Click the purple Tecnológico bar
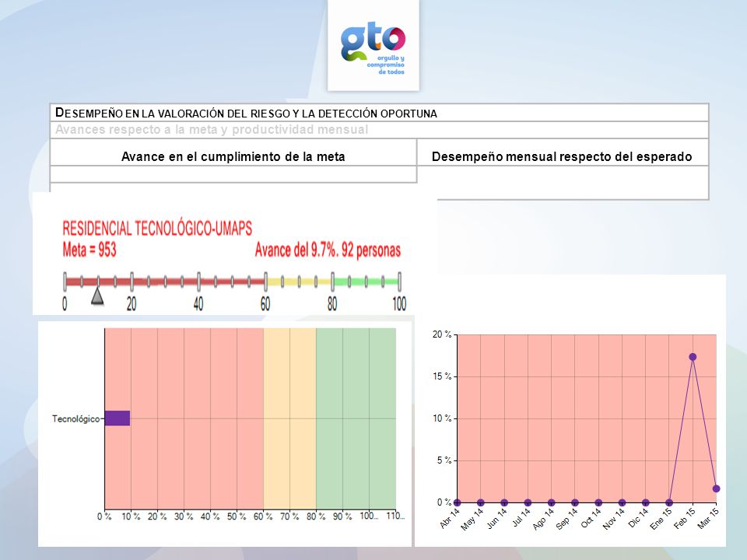 coord(117,418)
